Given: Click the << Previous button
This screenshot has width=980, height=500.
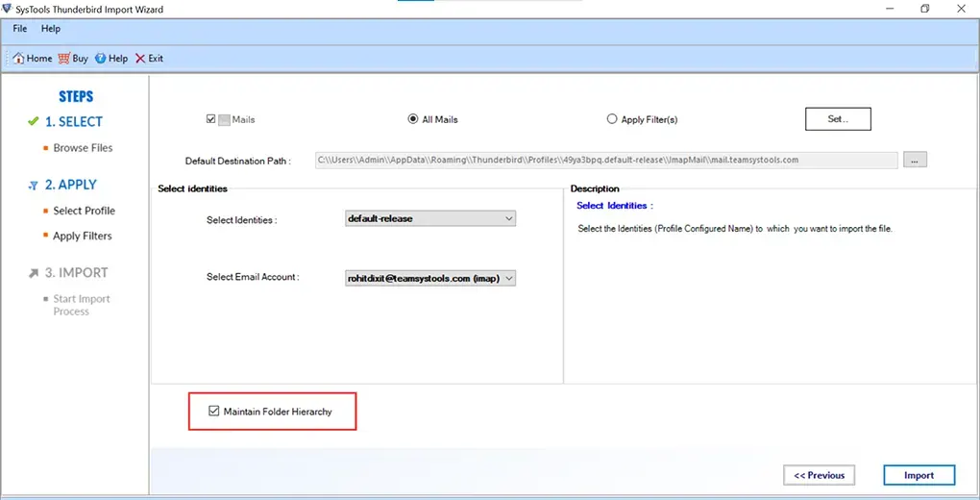Looking at the screenshot, I should tap(819, 475).
